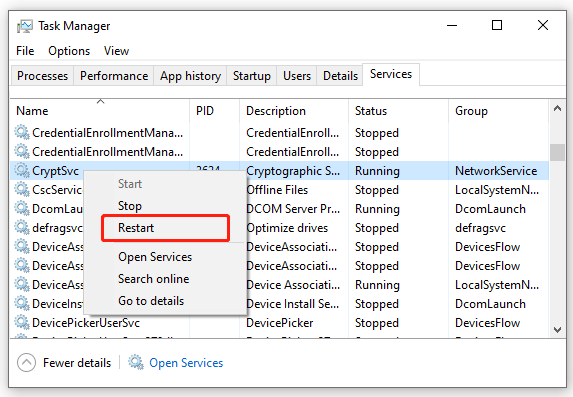Switch to the Performance tab
The image size is (573, 397).
(x=114, y=76)
